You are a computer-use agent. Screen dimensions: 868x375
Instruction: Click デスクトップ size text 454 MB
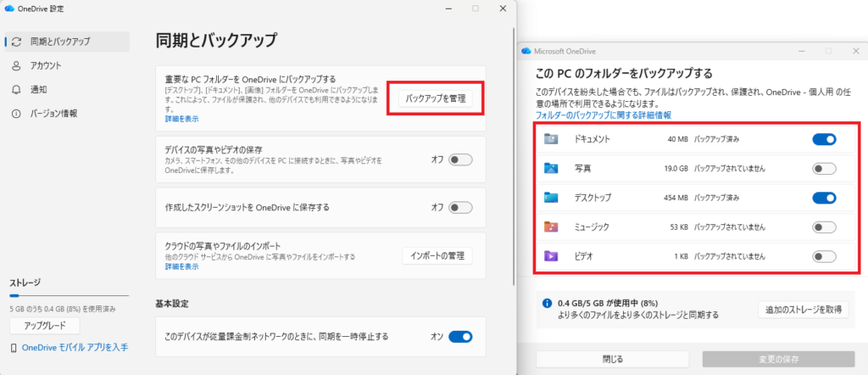point(676,198)
